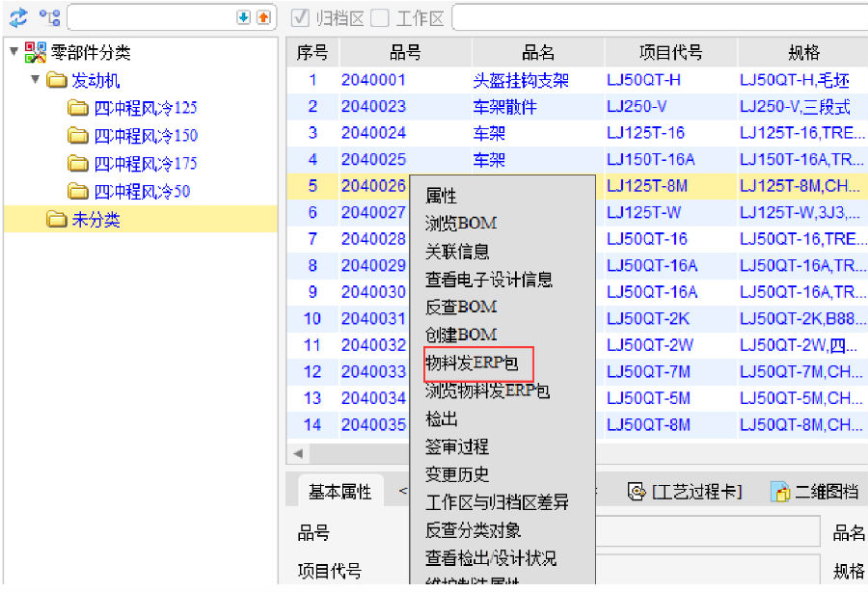Click part number 2040001
The height and width of the screenshot is (592, 868).
tap(373, 80)
